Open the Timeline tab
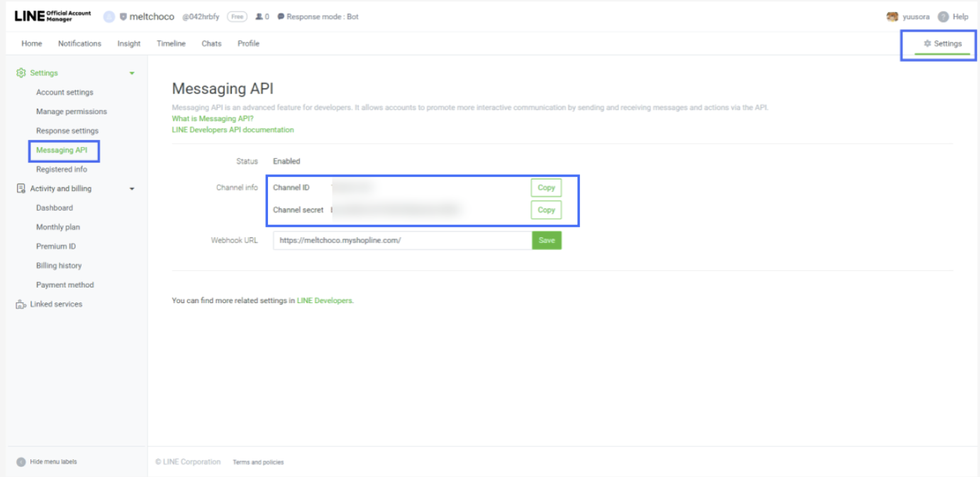The height and width of the screenshot is (477, 980). pos(171,43)
